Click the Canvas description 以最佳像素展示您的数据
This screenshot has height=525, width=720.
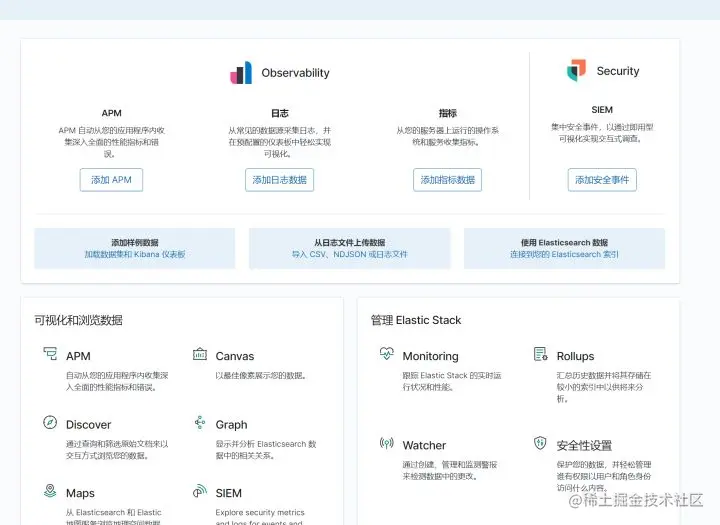[261, 375]
